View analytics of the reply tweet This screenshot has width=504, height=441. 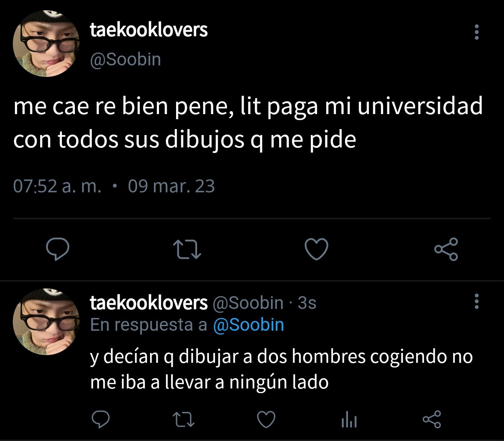(349, 420)
